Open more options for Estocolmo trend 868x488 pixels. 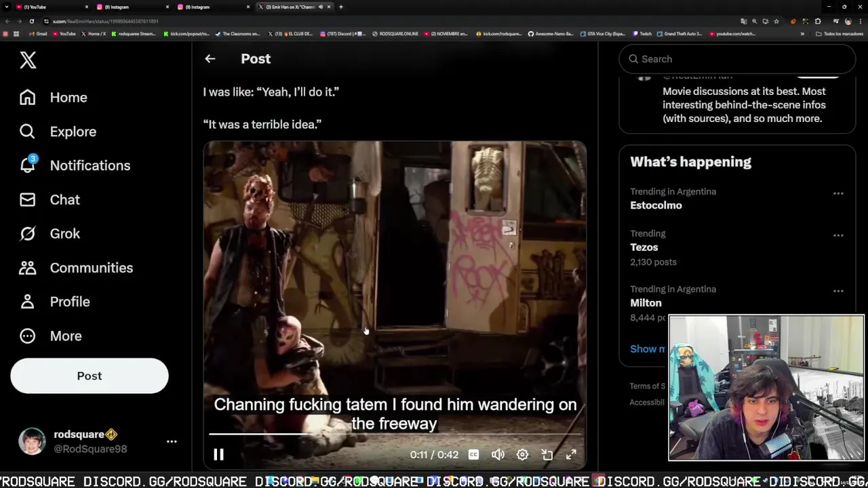pos(838,193)
